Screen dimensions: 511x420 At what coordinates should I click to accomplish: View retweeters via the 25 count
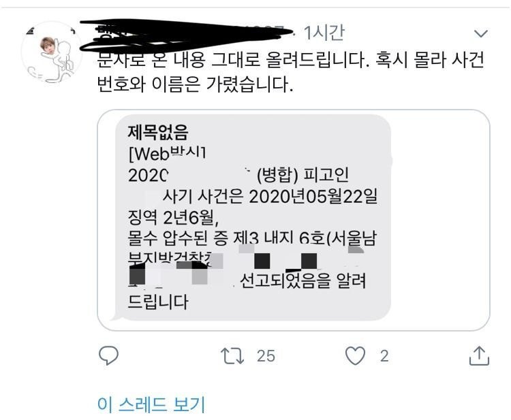point(266,356)
